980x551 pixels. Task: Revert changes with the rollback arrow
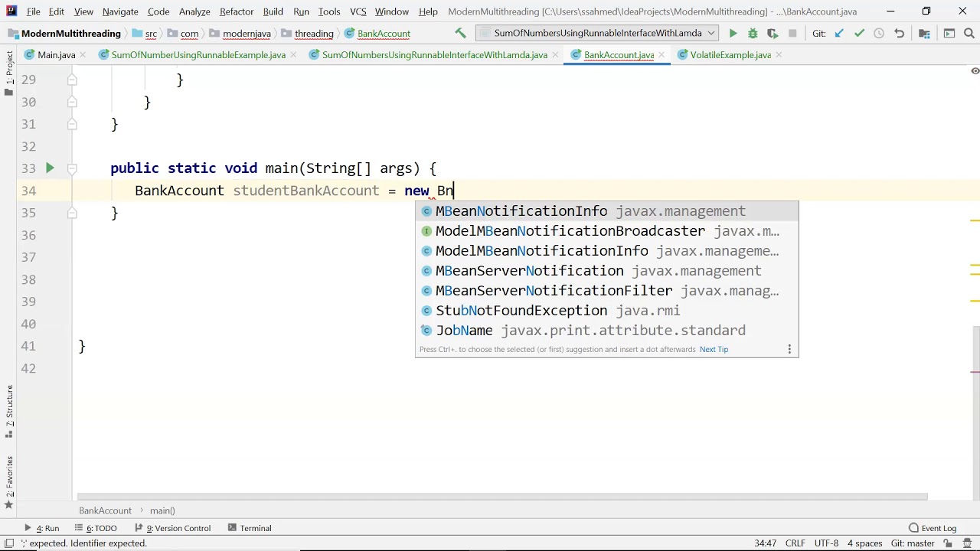pos(899,34)
